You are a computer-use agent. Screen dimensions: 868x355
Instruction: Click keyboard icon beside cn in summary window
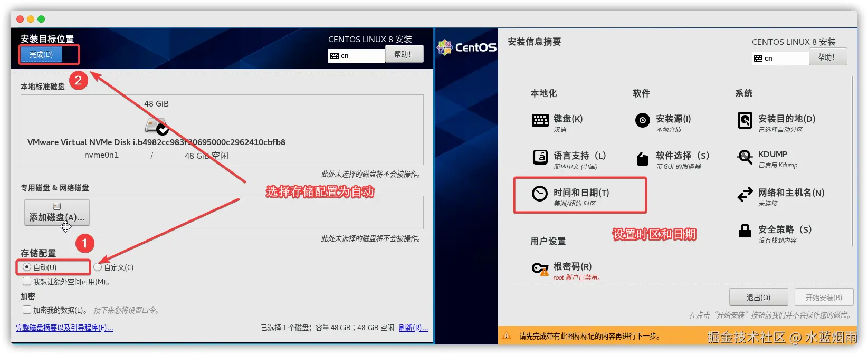758,59
